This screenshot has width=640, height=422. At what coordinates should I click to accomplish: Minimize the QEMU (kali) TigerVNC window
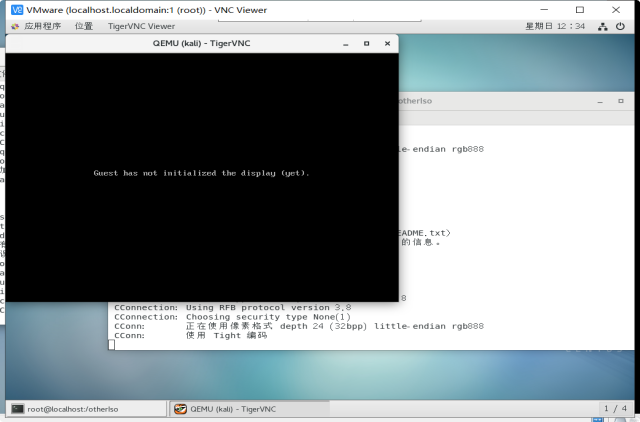pyautogui.click(x=346, y=44)
